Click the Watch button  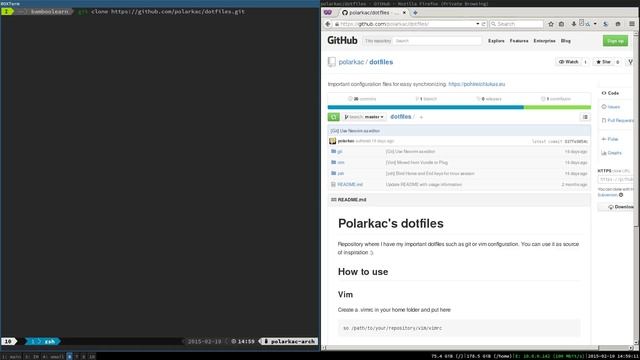[568, 62]
